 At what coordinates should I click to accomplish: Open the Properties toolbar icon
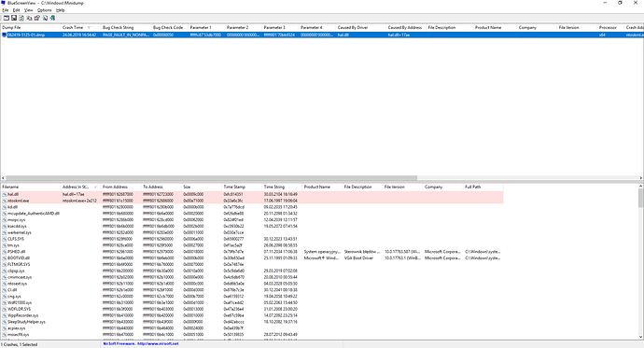click(37, 18)
